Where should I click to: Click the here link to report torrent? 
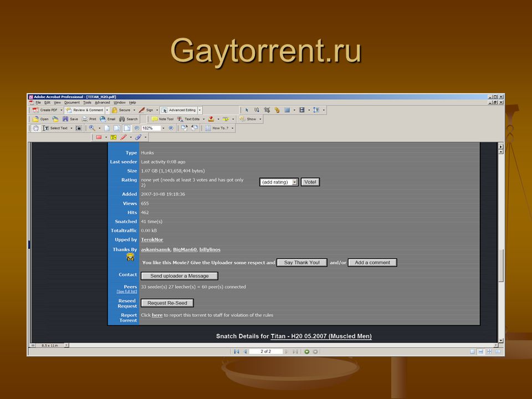(157, 315)
